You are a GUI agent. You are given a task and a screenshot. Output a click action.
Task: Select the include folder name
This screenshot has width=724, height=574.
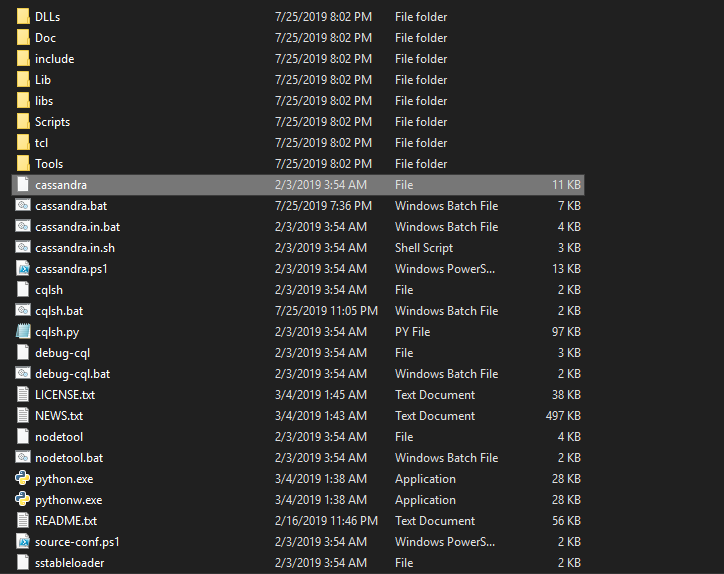[54, 59]
